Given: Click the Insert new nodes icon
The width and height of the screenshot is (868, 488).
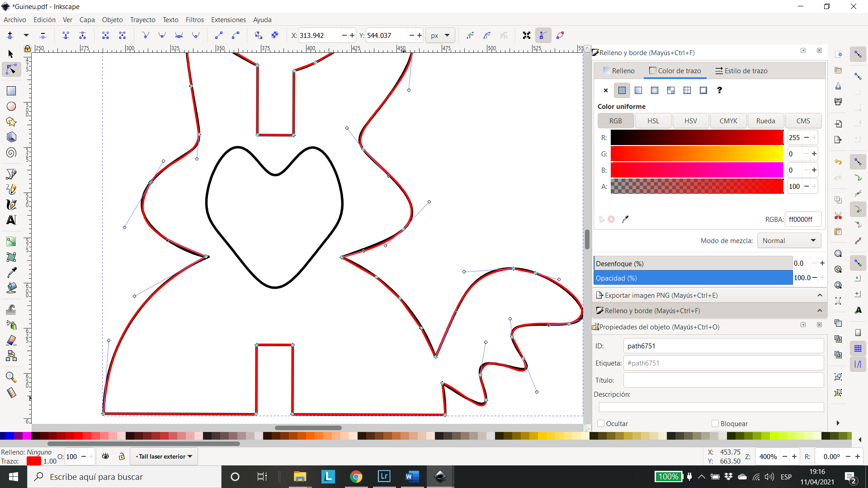Looking at the screenshot, I should 10,35.
